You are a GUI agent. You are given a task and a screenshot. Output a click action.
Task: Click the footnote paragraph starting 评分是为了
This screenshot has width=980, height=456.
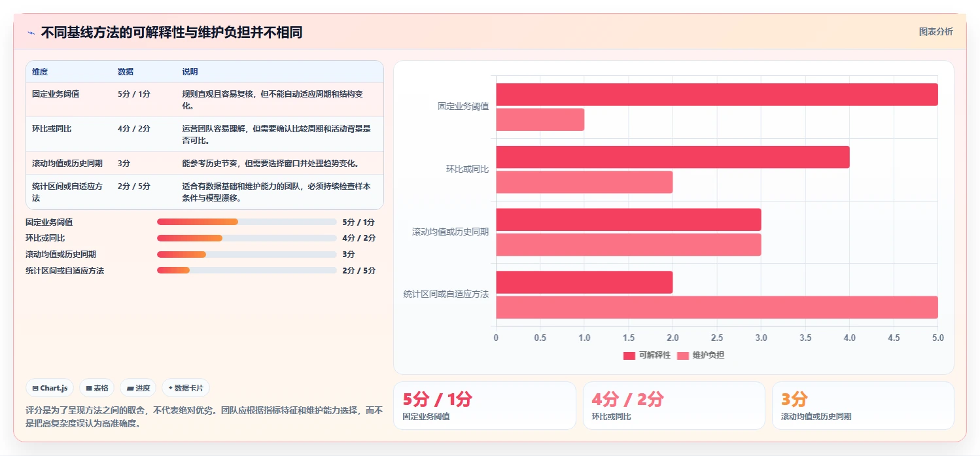204,417
